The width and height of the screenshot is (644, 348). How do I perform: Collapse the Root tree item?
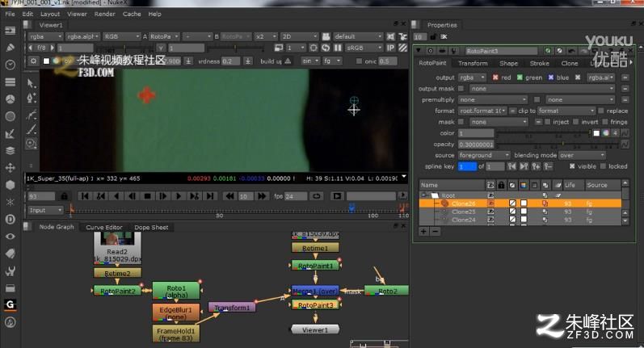click(x=424, y=195)
